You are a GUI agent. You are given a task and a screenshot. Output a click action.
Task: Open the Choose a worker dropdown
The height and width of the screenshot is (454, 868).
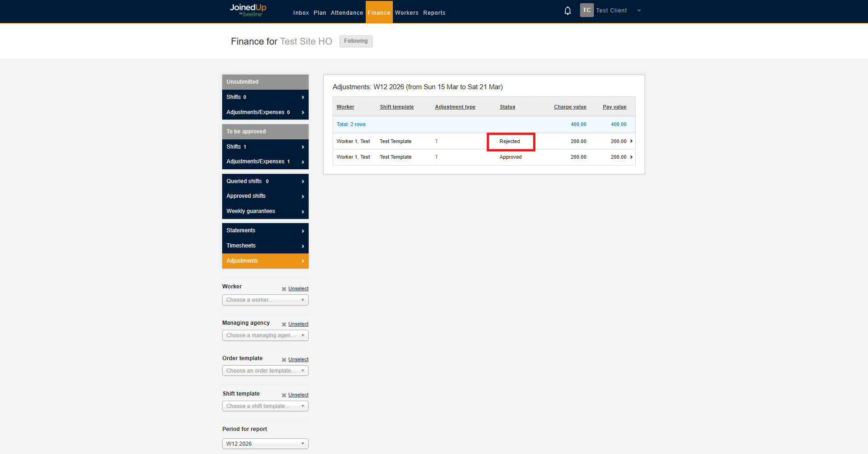pos(265,300)
